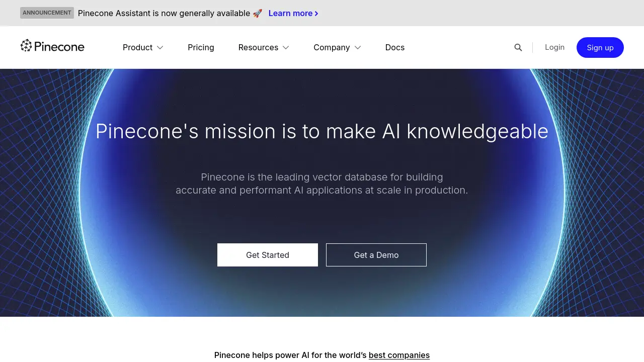
Task: Click the ANNOUNCEMENT badge
Action: pos(47,13)
